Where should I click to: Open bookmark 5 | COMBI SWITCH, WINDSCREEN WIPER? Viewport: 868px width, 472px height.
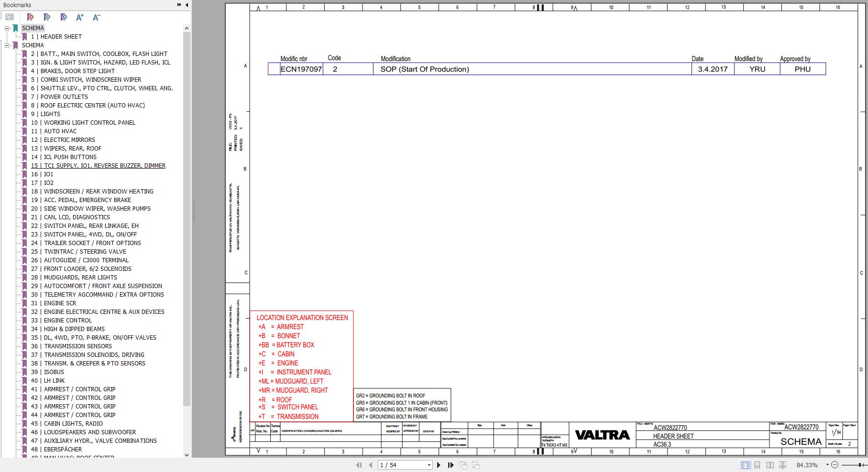coord(86,80)
